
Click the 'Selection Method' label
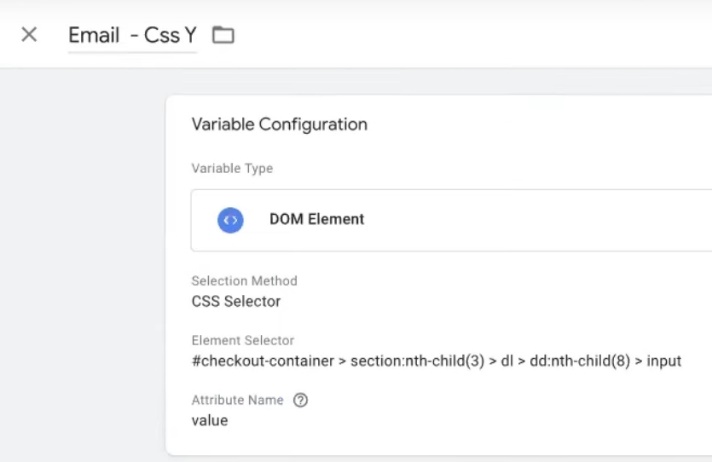coord(244,281)
